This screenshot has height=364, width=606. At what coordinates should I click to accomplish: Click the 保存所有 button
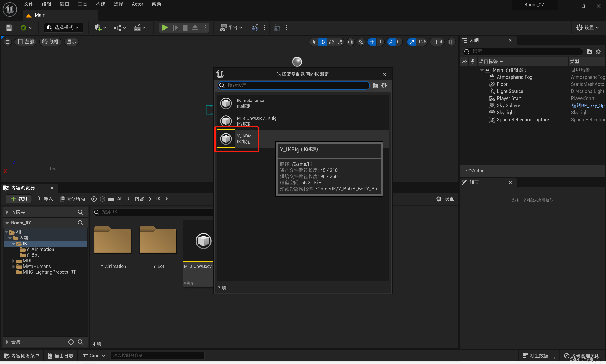click(x=73, y=199)
